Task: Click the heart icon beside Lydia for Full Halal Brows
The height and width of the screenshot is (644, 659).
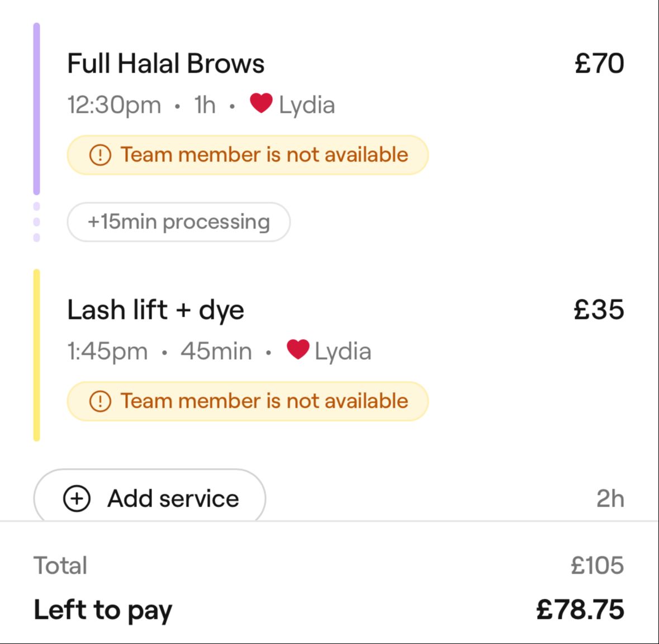Action: [x=260, y=103]
